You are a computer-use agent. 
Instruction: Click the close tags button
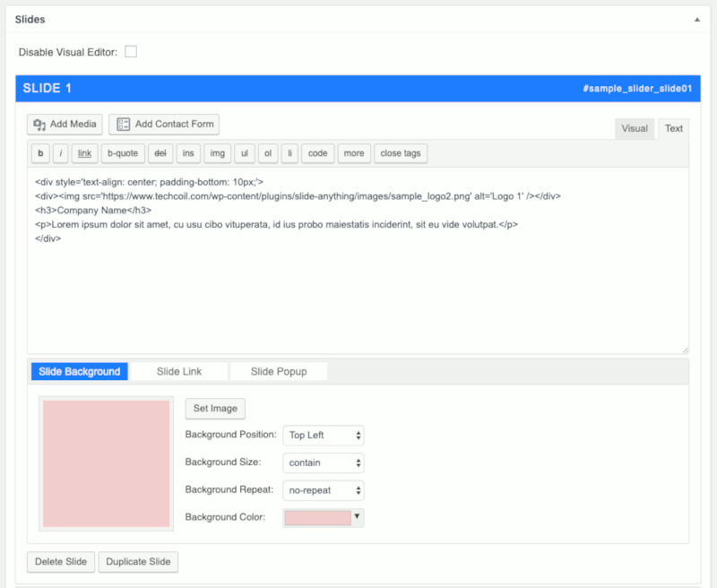401,153
